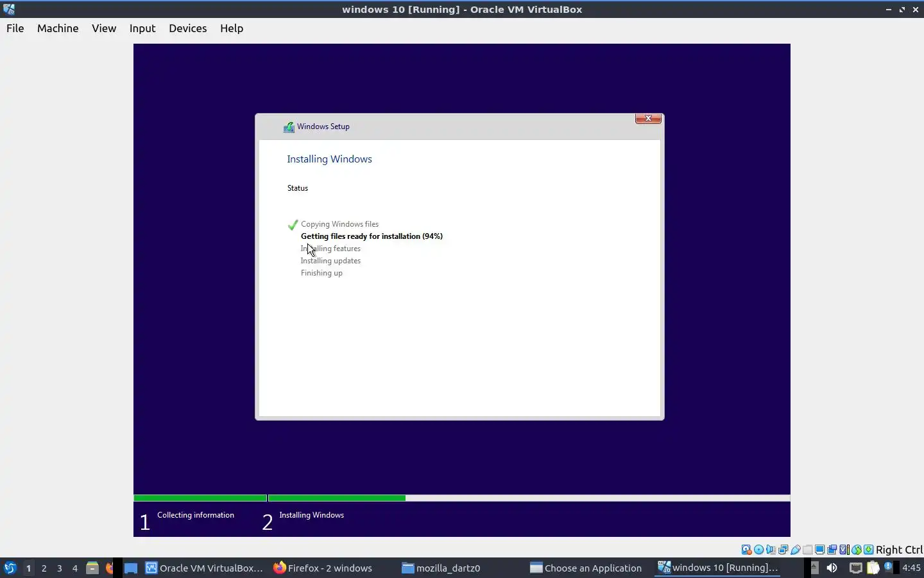924x578 pixels.
Task: Open the Machine menu
Action: (58, 28)
